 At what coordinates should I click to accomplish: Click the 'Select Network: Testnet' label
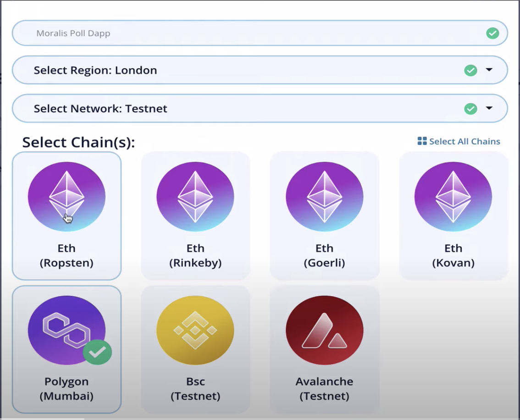[100, 109]
